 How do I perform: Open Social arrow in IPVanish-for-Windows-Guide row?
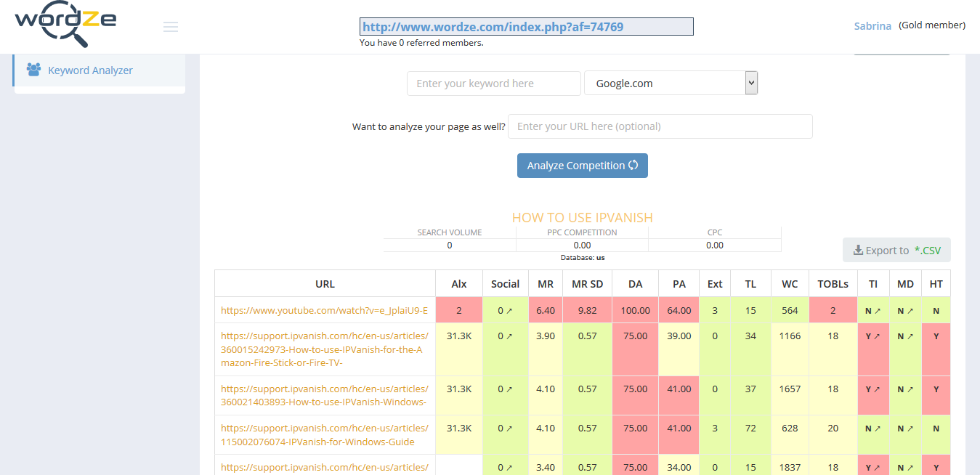coord(509,429)
